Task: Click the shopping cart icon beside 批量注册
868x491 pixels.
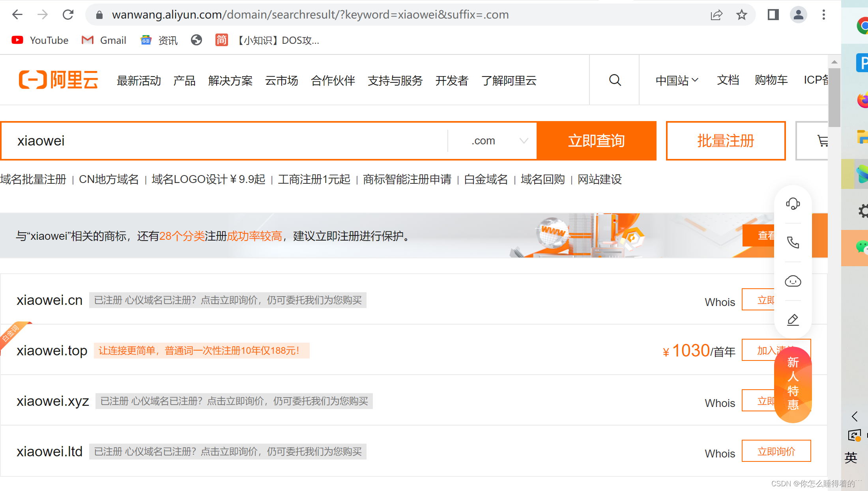Action: point(822,141)
